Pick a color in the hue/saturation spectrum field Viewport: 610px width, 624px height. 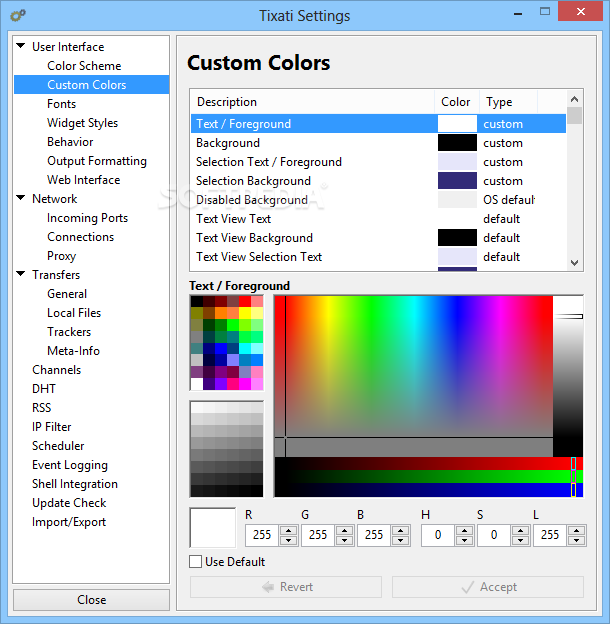coord(414,376)
